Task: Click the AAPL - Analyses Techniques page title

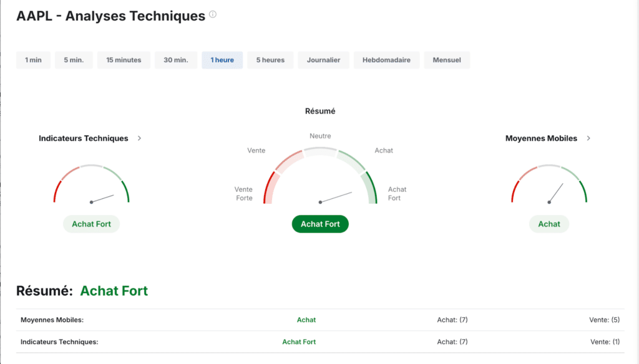Action: coord(111,16)
